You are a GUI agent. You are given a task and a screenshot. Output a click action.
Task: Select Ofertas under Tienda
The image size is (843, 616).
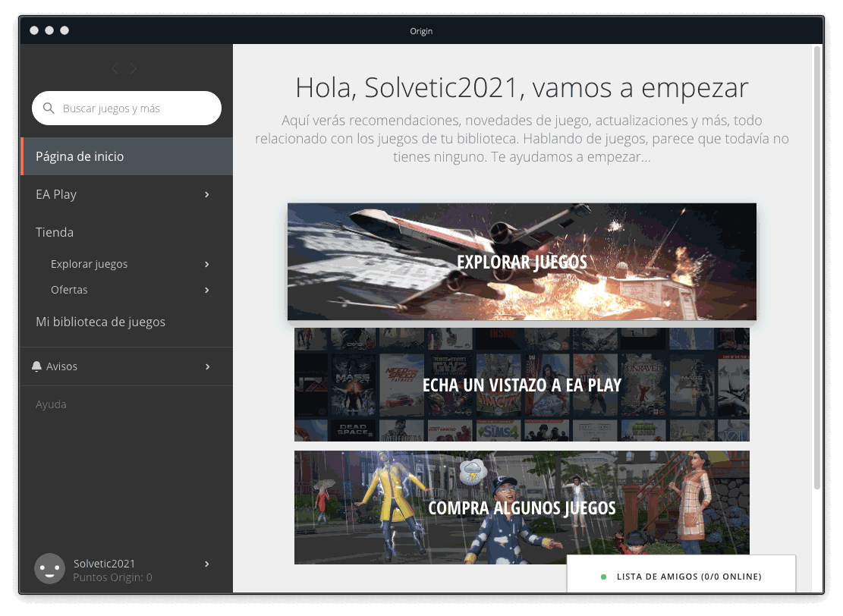click(69, 290)
